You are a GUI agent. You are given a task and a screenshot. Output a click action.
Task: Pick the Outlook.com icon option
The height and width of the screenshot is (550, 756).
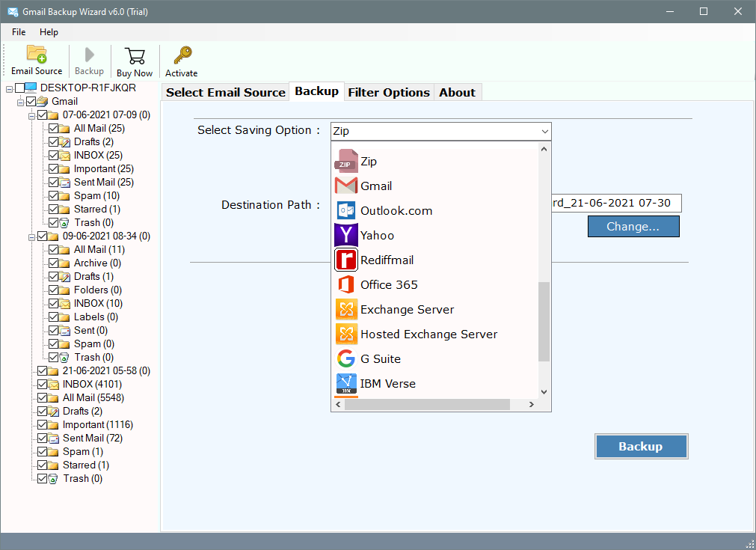pyautogui.click(x=346, y=210)
